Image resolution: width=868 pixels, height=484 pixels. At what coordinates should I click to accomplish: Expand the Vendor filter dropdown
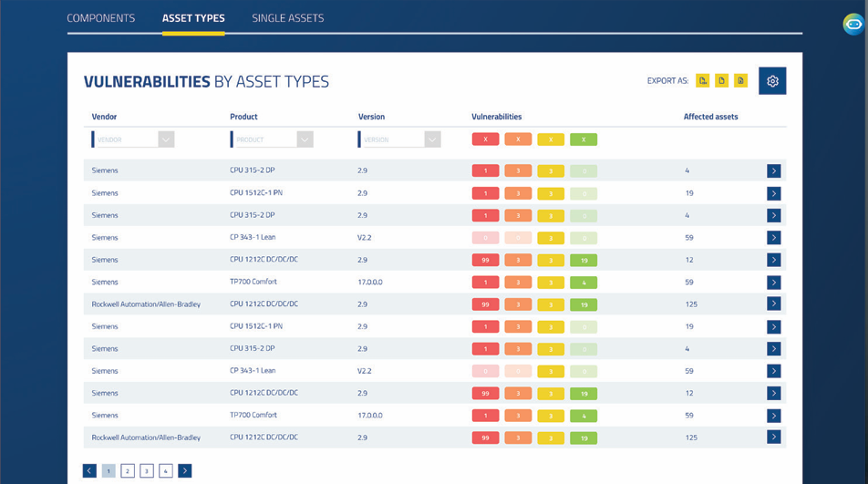[x=166, y=139]
